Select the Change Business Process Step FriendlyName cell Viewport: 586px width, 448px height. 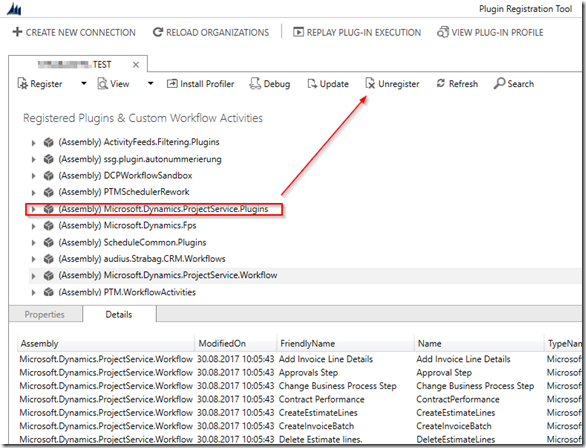(337, 386)
